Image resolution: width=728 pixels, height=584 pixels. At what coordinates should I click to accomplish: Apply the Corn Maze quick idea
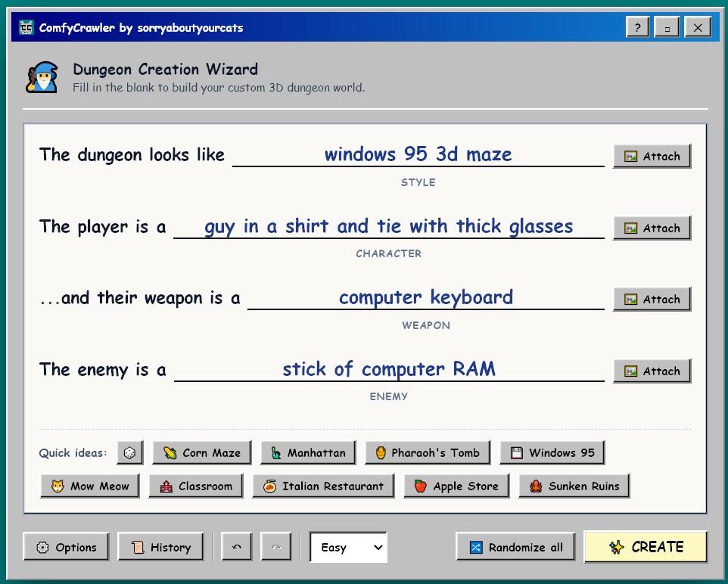(x=202, y=452)
